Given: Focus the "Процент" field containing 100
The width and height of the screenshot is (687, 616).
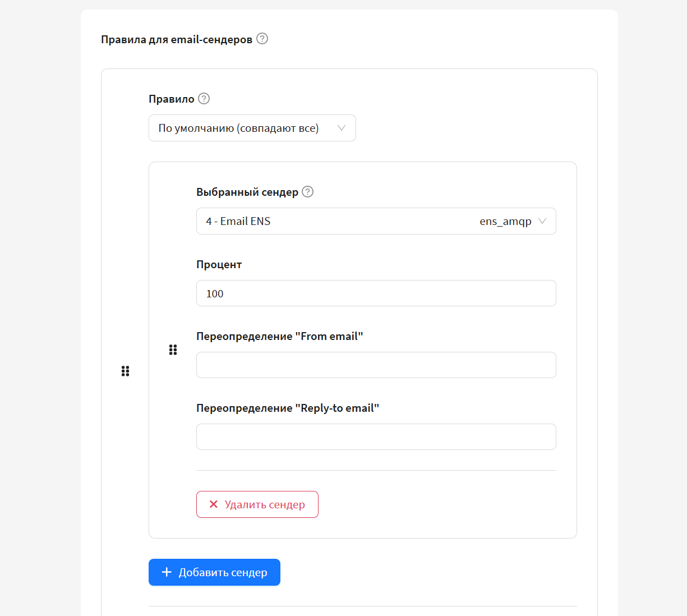Looking at the screenshot, I should click(x=376, y=293).
